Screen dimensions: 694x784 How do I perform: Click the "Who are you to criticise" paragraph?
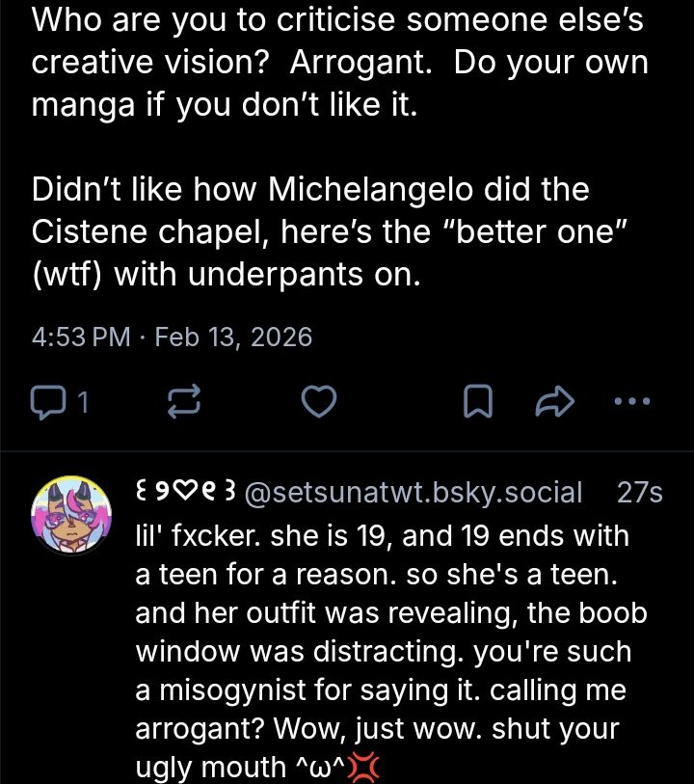[339, 62]
